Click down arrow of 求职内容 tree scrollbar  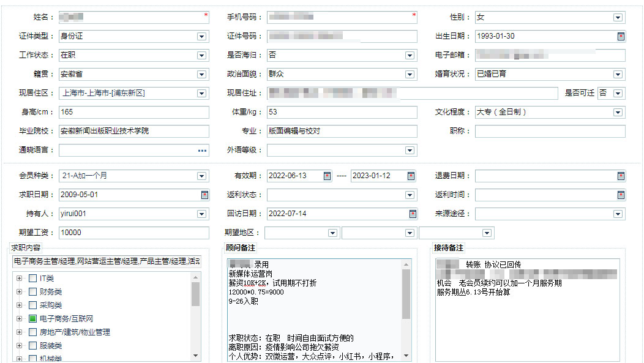195,356
